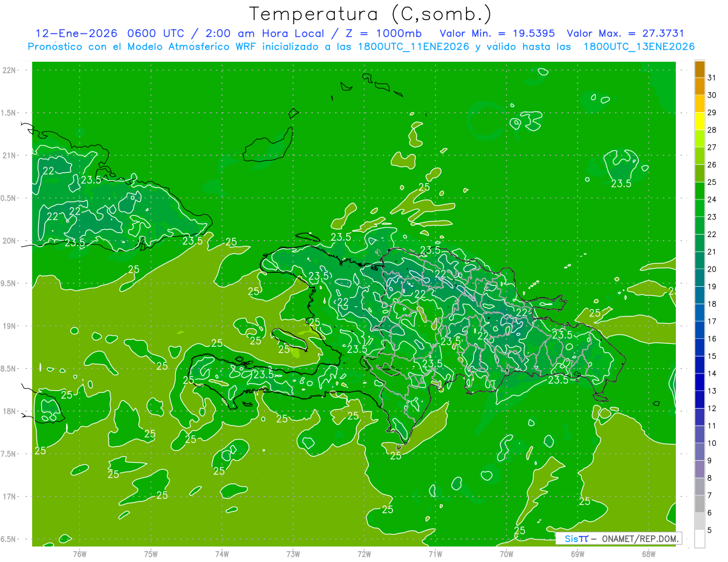The width and height of the screenshot is (728, 562).
Task: Select the '69W' longitude axis label
Action: pos(577,554)
